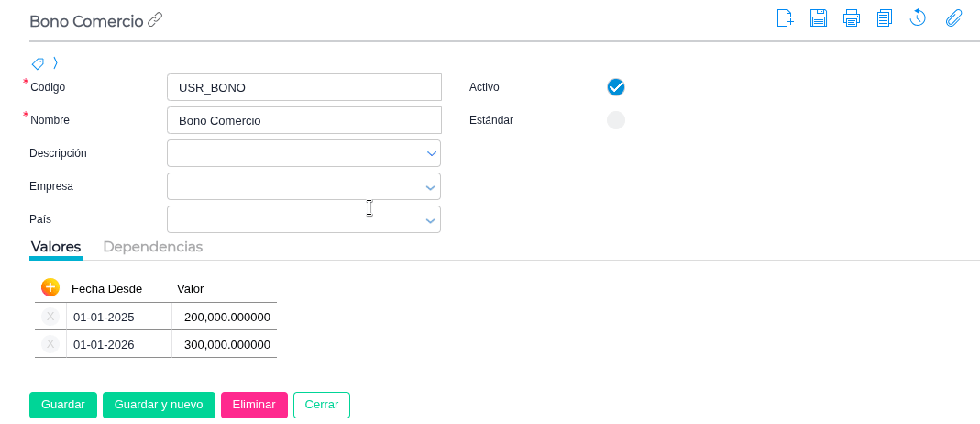Viewport: 980px width, 424px height.
Task: Expand the Descripción dropdown
Action: pos(431,153)
